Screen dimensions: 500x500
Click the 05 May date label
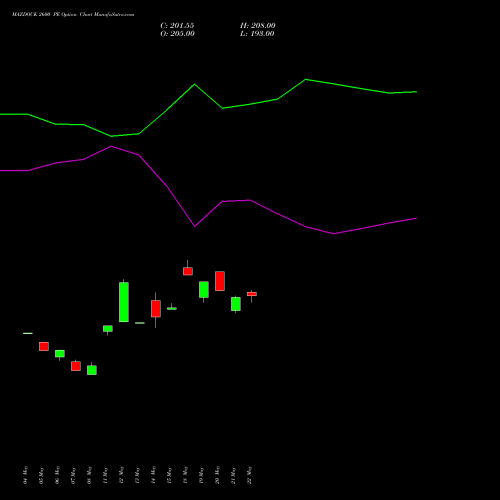point(42,475)
